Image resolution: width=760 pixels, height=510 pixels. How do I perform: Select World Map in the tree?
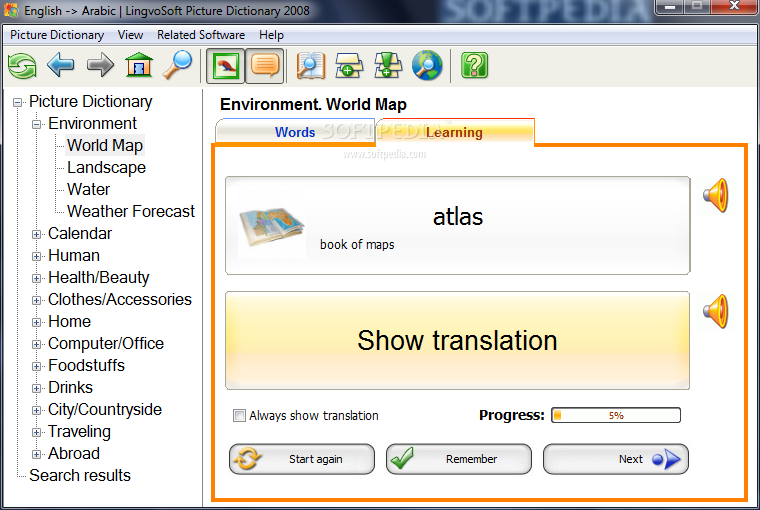(105, 145)
